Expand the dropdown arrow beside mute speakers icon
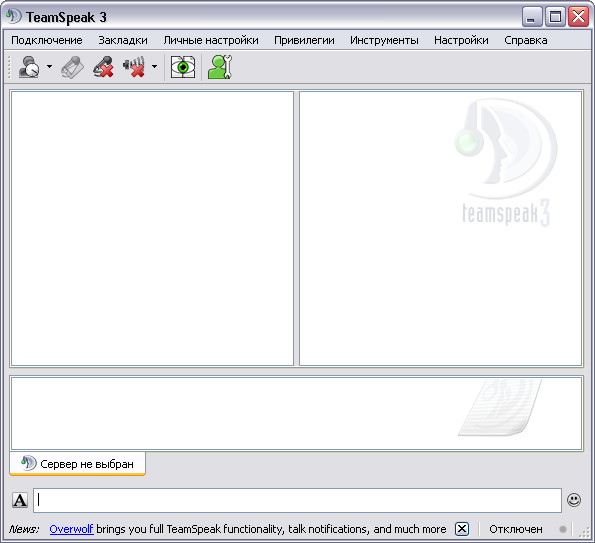Viewport: 595px width, 543px height. click(x=154, y=67)
